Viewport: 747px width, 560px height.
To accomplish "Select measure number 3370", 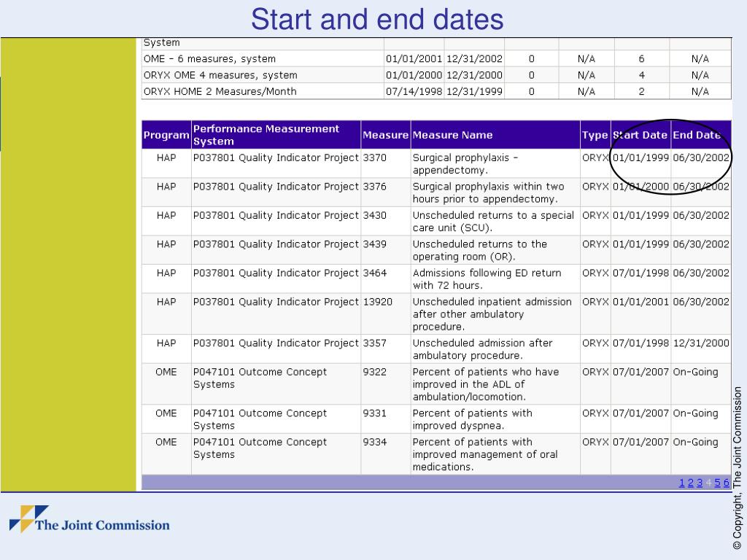I will click(x=374, y=157).
